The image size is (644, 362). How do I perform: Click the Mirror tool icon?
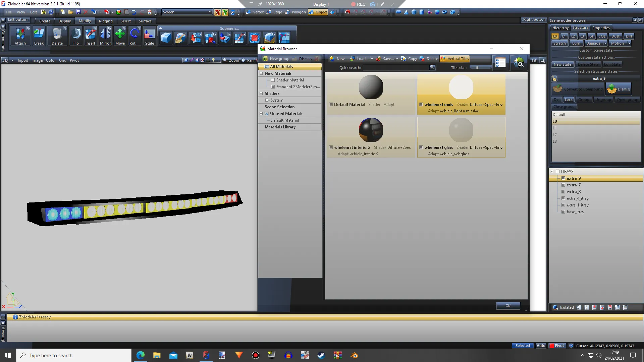coord(105,34)
